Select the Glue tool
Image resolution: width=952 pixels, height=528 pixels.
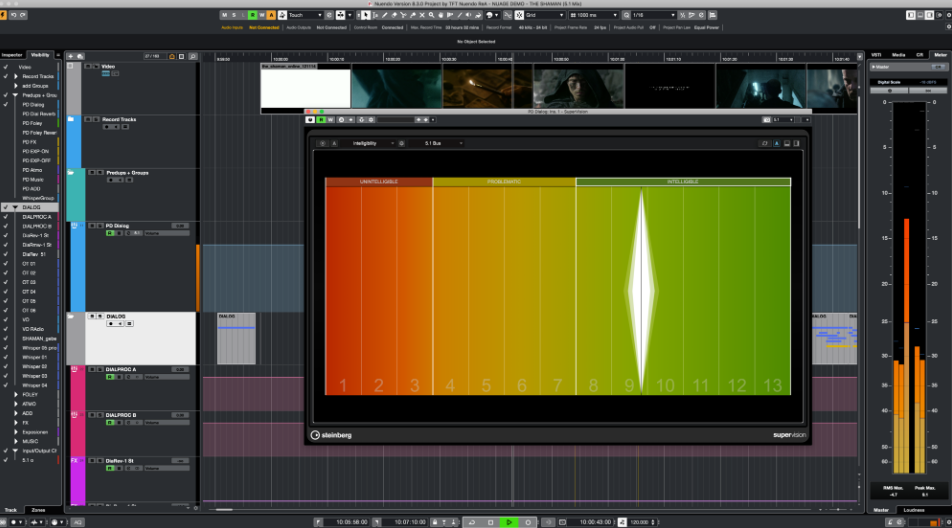click(413, 15)
